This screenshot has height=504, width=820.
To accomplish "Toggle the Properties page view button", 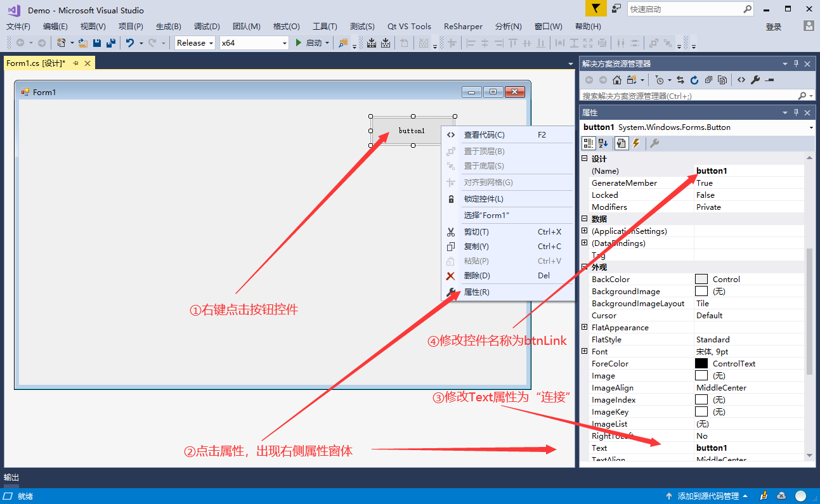I will (x=621, y=143).
